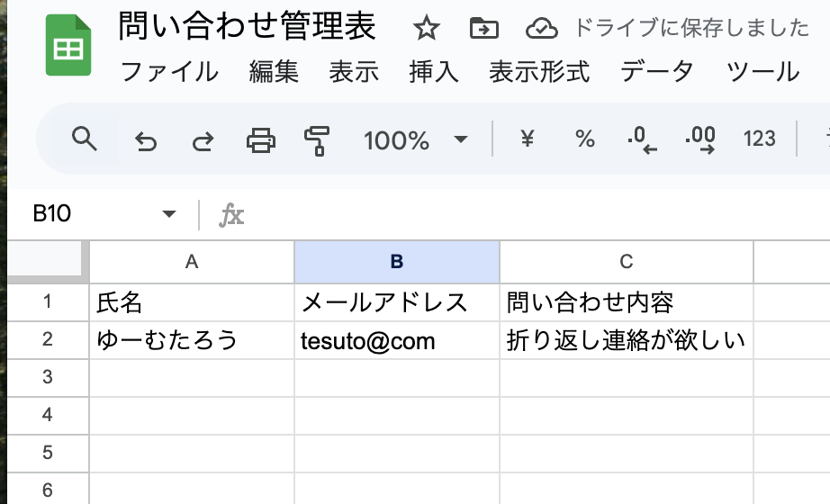Open the 100% zoom dropdown
Viewport: 830px width, 504px height.
[416, 139]
